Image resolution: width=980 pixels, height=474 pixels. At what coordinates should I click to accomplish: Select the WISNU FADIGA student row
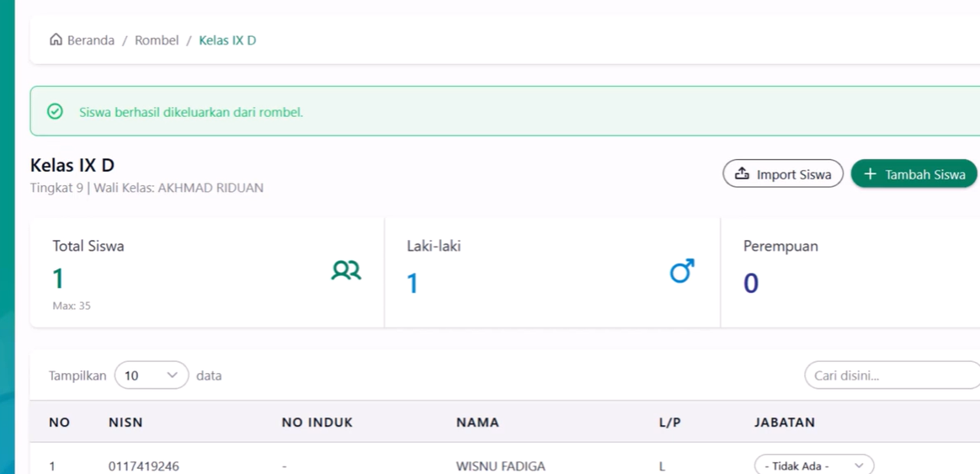[x=500, y=466]
